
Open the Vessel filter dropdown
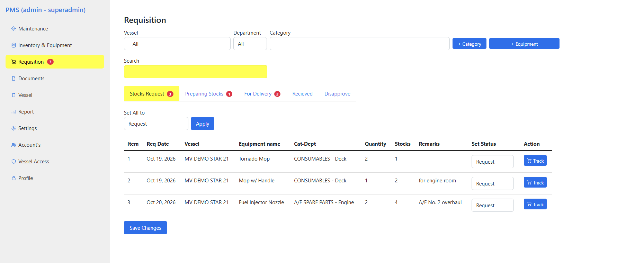pos(177,44)
